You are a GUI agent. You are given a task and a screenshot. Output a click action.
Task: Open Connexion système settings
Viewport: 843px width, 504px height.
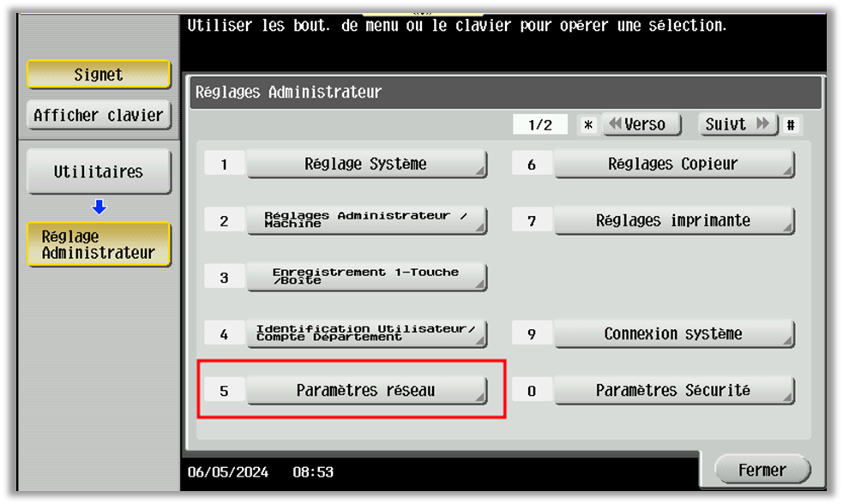(674, 333)
